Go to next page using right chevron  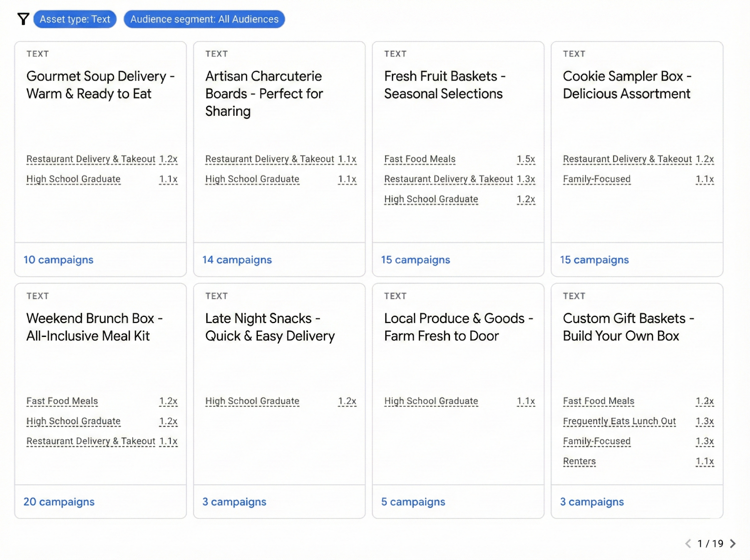733,544
